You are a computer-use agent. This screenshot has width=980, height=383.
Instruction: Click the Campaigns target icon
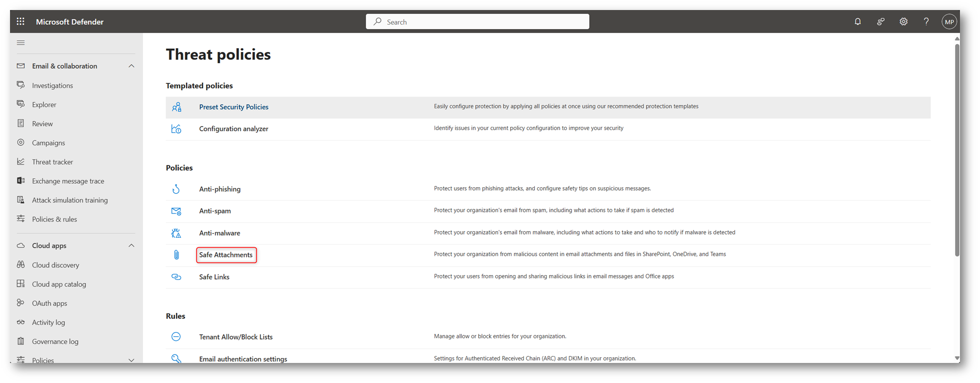coord(21,142)
